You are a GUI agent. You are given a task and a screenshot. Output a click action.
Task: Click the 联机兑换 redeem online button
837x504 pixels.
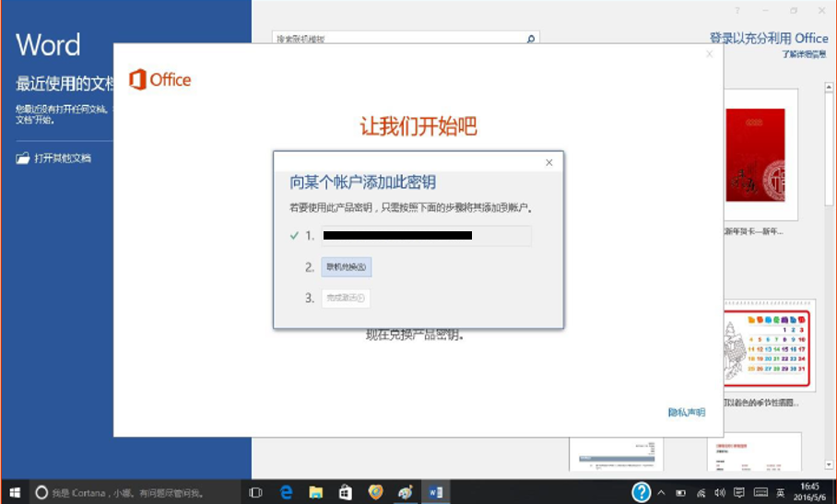(x=347, y=266)
